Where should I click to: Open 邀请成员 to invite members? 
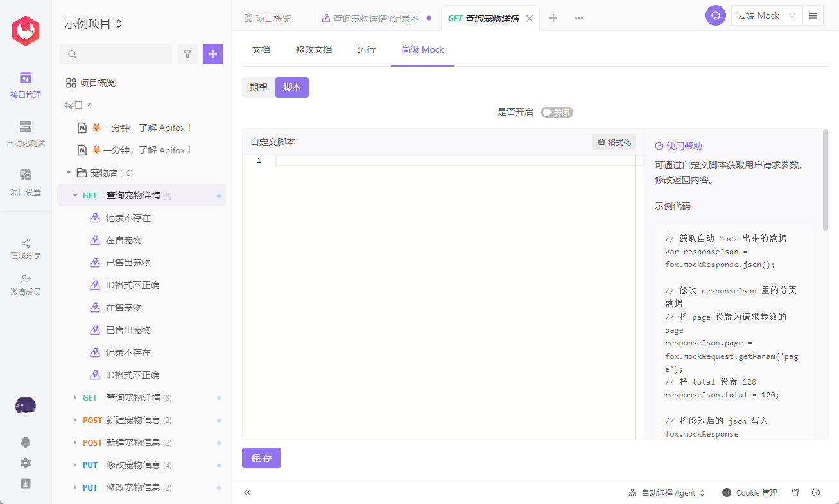[25, 284]
